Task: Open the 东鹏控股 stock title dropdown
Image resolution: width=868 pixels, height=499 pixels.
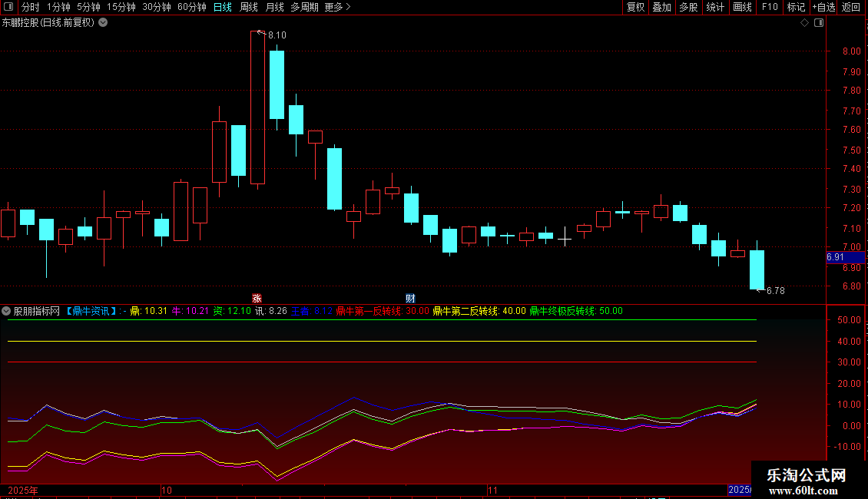Action: click(103, 22)
